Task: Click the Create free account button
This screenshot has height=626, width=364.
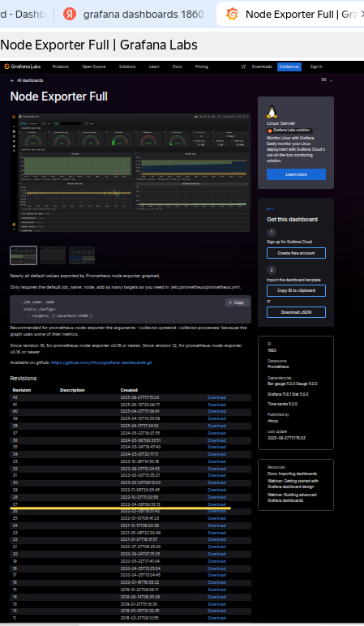Action: point(296,253)
